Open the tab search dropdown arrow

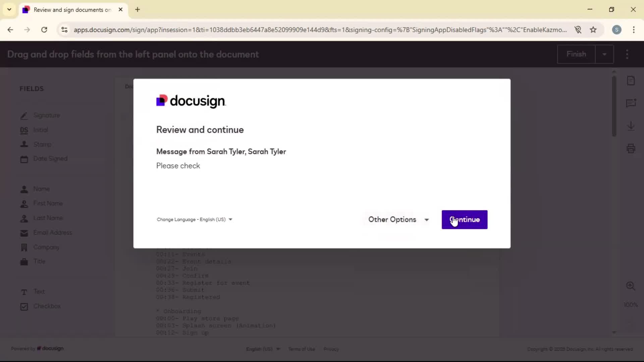9,9
